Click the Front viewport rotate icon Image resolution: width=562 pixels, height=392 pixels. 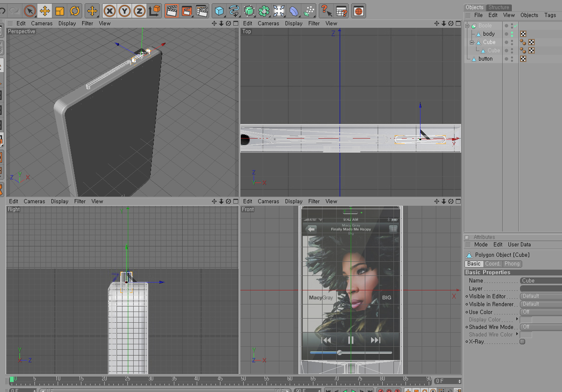pos(451,201)
